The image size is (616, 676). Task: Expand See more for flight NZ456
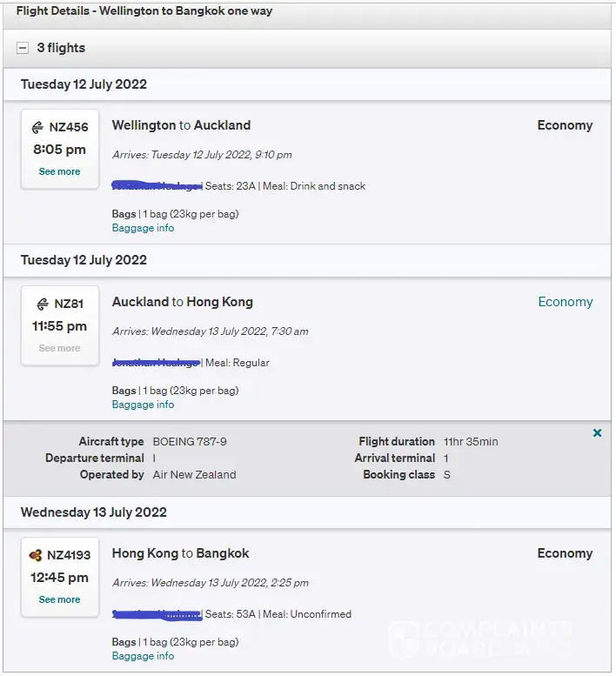point(59,172)
